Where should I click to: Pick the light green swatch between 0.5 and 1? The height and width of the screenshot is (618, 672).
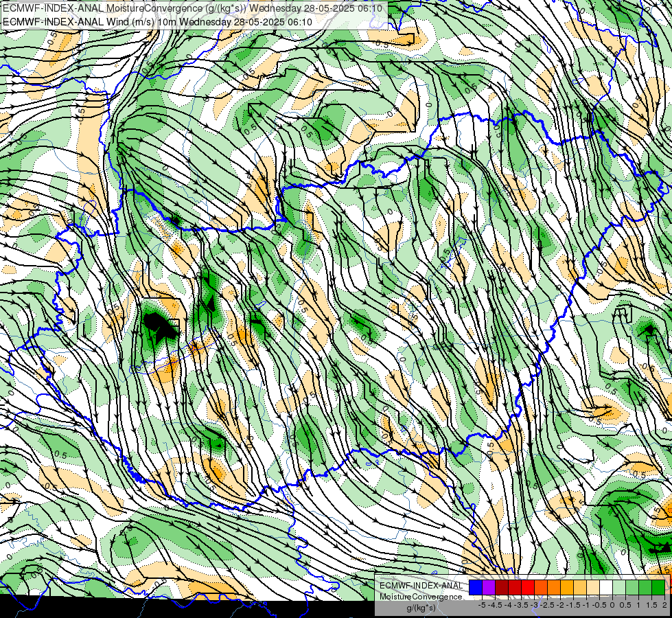[x=632, y=588]
